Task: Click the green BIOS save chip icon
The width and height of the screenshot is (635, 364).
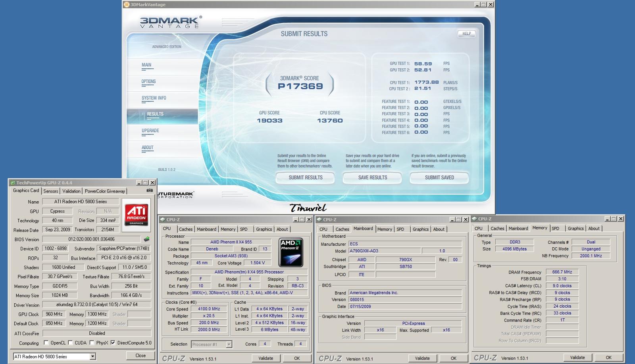Action: [x=146, y=239]
